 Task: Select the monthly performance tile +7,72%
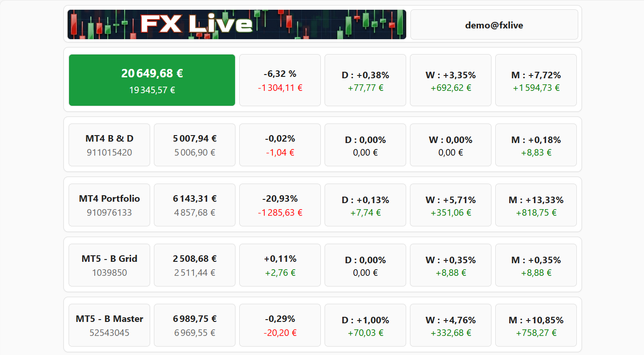point(535,80)
